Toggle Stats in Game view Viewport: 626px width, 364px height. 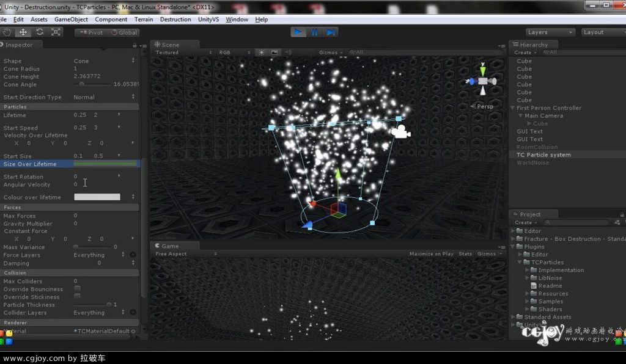click(x=465, y=254)
